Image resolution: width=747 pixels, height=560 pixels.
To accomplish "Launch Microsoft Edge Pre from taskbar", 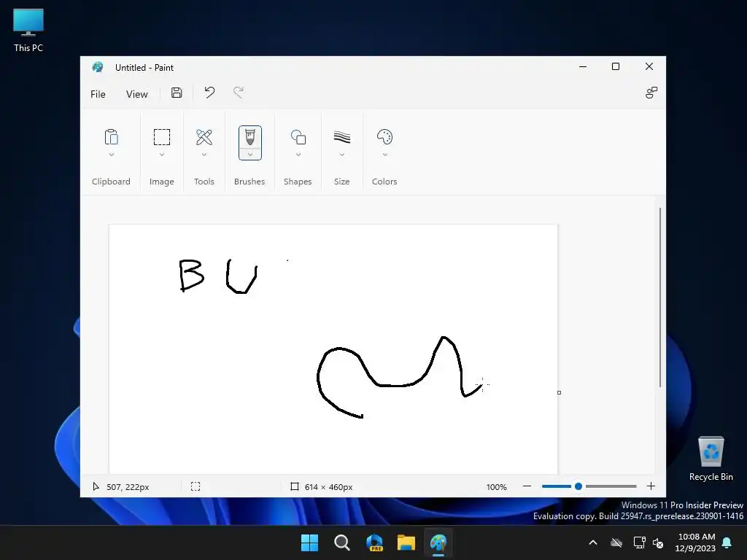I will point(374,542).
